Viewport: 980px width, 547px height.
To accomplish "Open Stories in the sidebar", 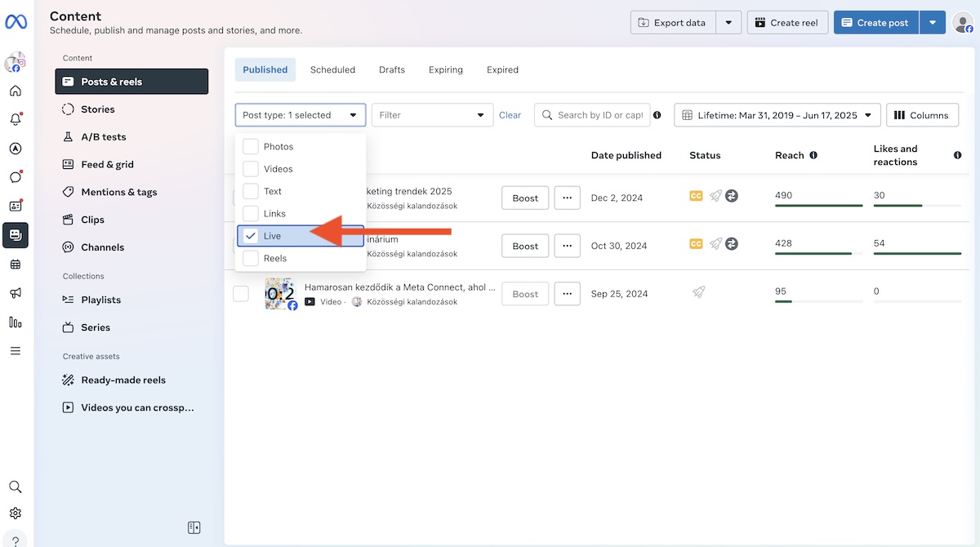I will [131, 109].
